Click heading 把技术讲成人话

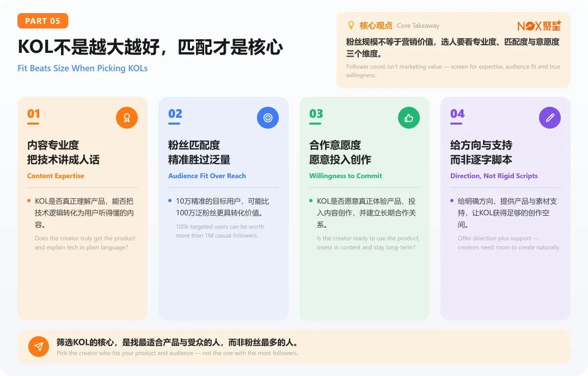tap(63, 160)
